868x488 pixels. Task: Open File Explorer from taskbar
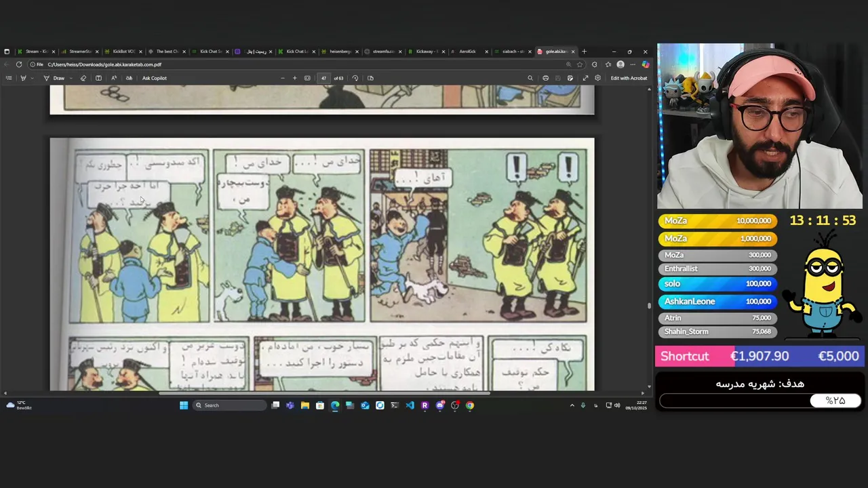305,405
